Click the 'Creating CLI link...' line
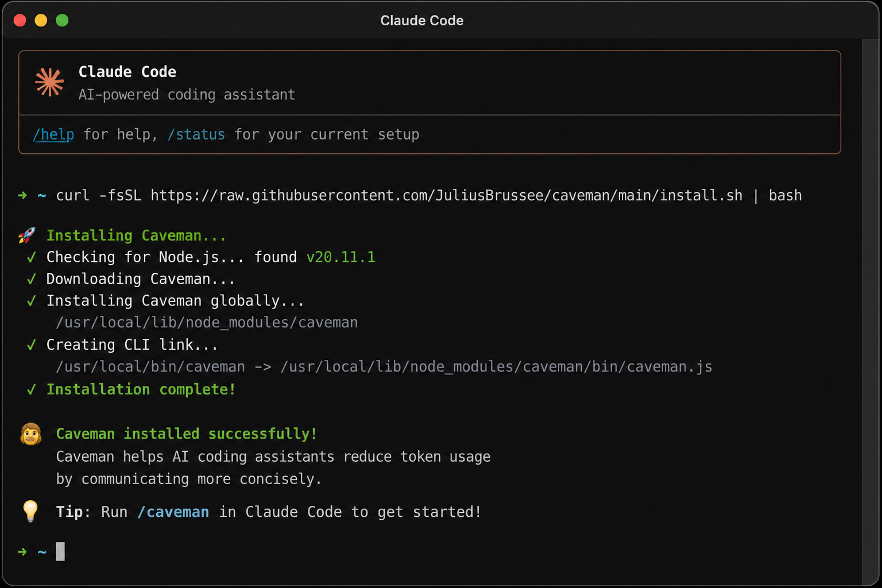The height and width of the screenshot is (588, 882). (132, 345)
